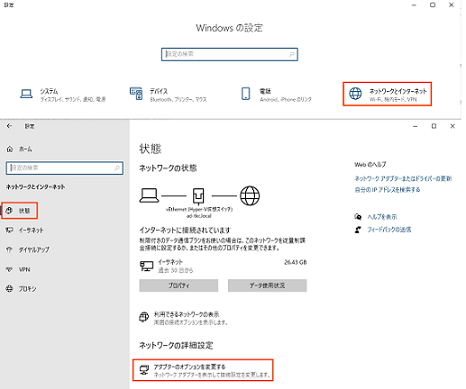Image resolution: width=466 pixels, height=389 pixels.
Task: Open 自分の IP アドレスを検索する help link
Action: pyautogui.click(x=387, y=190)
